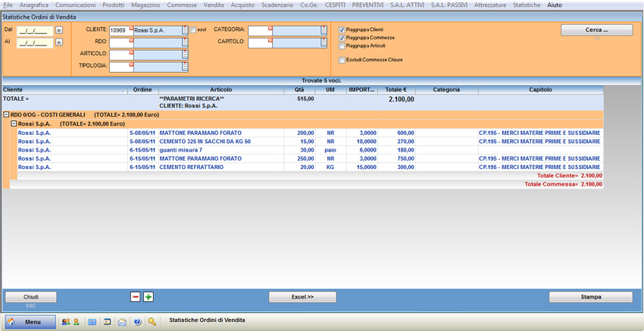Collapse the RDO 0/OG - COSTI GENERALI group
The width and height of the screenshot is (644, 331).
pos(6,115)
